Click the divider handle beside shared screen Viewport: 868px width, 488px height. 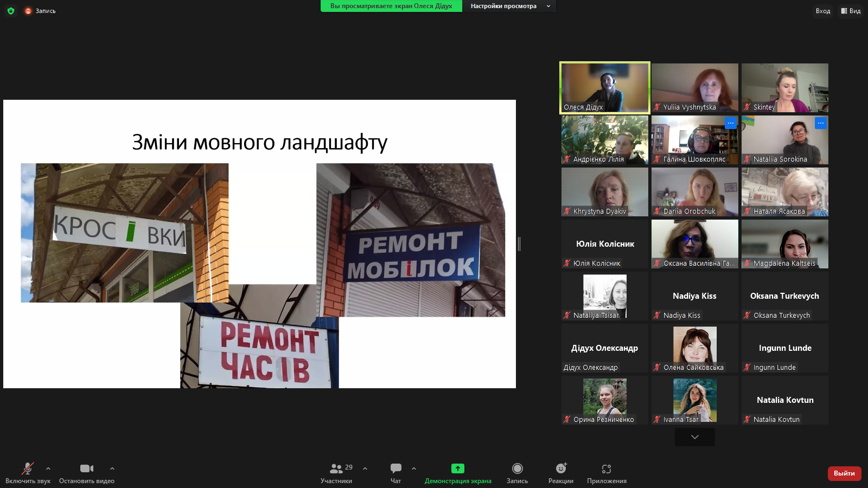[x=519, y=244]
